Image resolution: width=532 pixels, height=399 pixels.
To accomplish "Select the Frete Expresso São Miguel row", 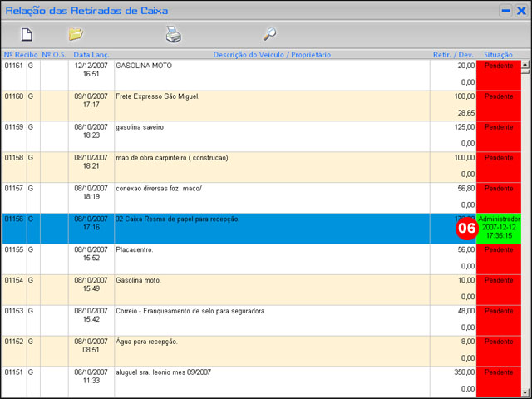I will tap(249, 105).
